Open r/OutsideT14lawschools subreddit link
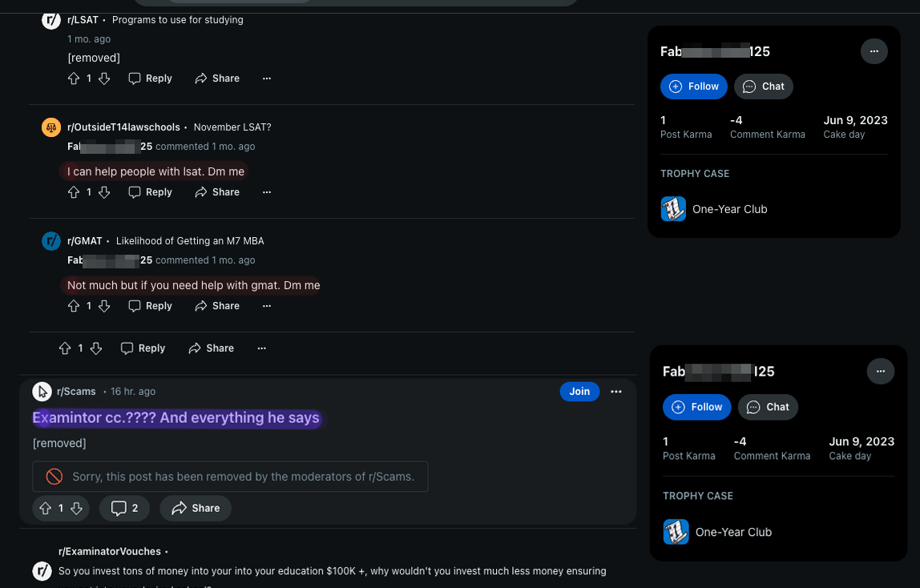Viewport: 920px width, 588px height. pos(123,127)
